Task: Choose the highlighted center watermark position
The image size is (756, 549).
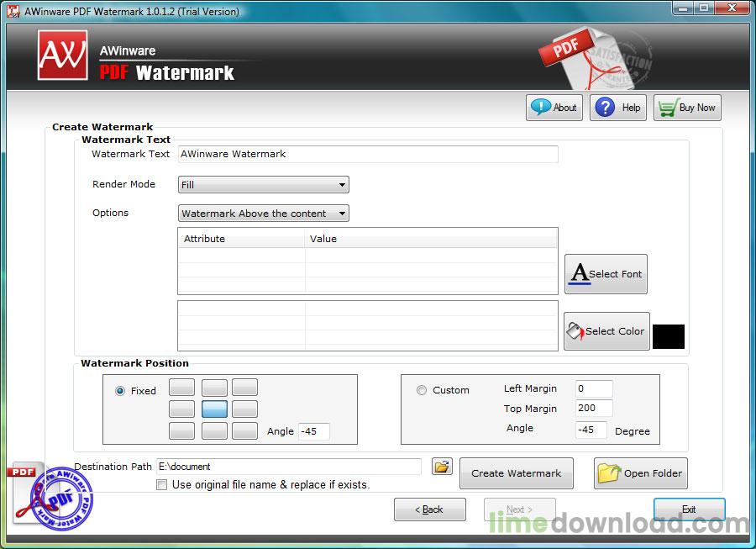Action: click(214, 409)
